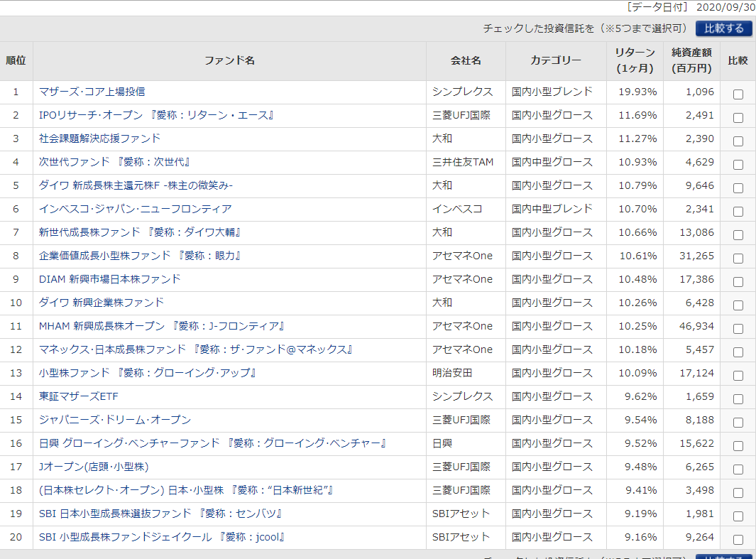The width and height of the screenshot is (756, 559).
Task: Check compare box for IPOリサーチ·オープン
Action: [738, 118]
